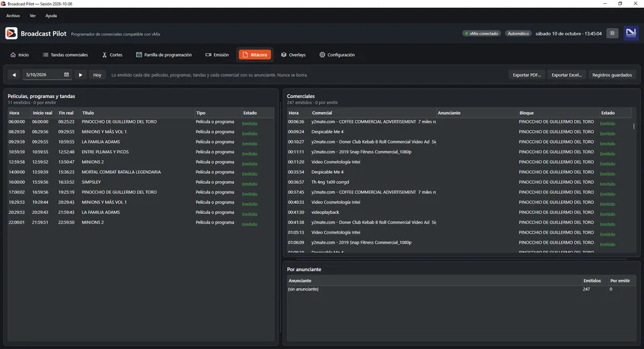Screen dimensions: 644x349
Task: Open the Archivo menu
Action: click(x=13, y=15)
